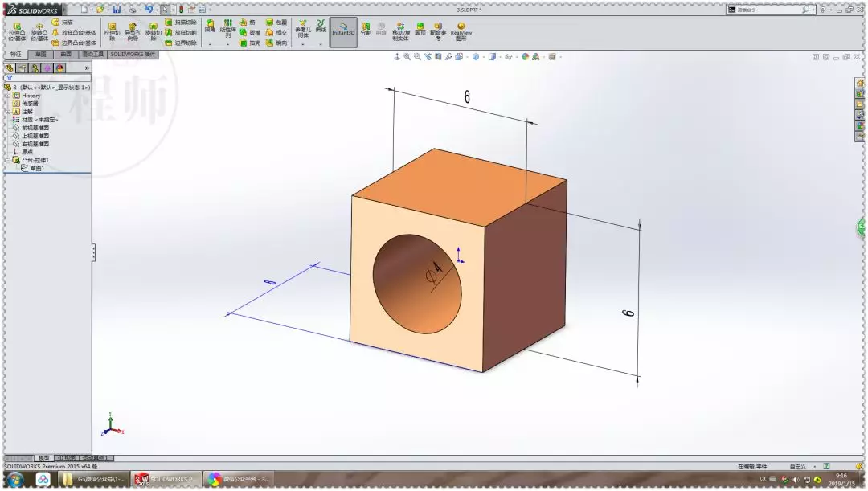
Task: Click the Zoom to Fit view icon
Action: (x=407, y=56)
